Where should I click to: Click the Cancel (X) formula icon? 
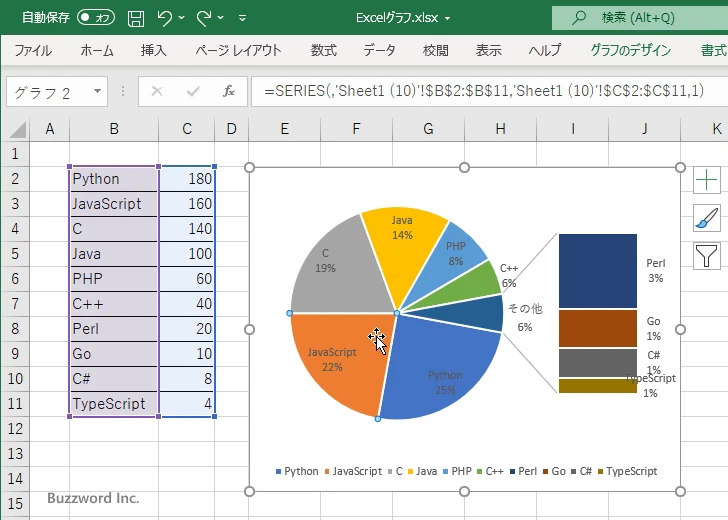(157, 91)
